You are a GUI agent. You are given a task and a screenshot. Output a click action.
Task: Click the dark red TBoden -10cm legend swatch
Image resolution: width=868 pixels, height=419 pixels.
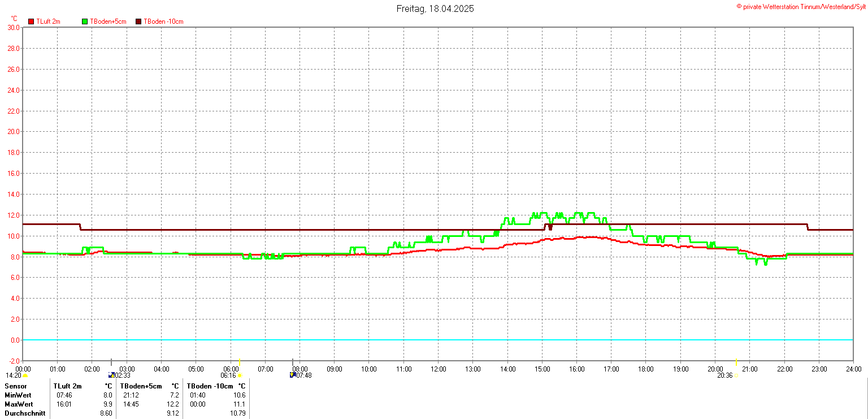(138, 21)
